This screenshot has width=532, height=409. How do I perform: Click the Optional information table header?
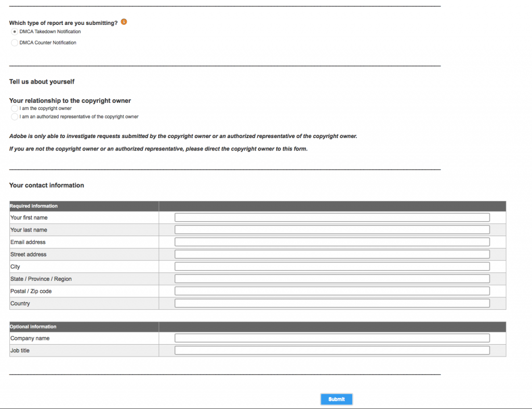33,326
